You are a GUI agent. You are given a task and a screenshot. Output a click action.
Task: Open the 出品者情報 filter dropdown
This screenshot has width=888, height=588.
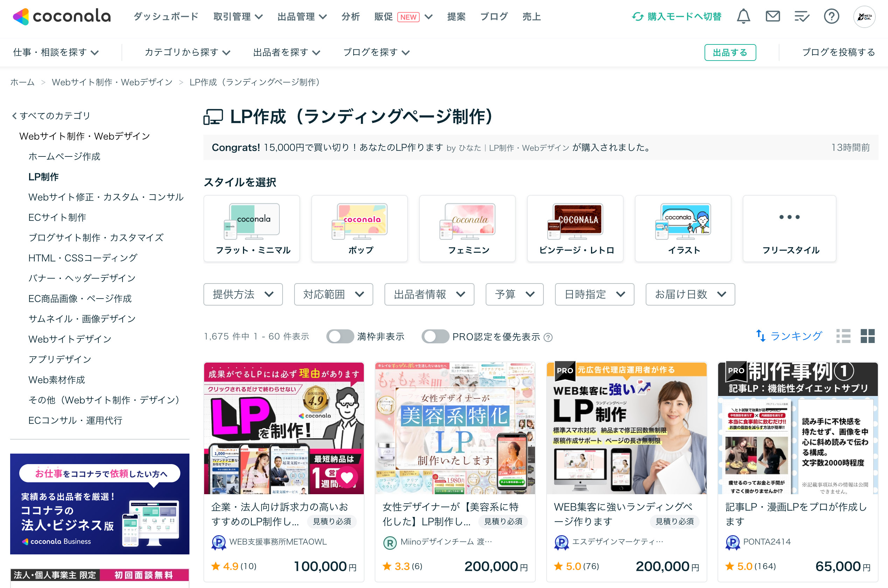[429, 294]
